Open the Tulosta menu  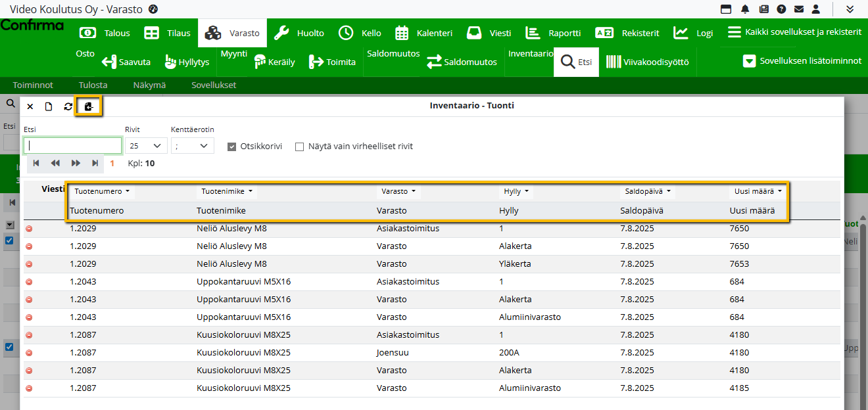click(93, 85)
